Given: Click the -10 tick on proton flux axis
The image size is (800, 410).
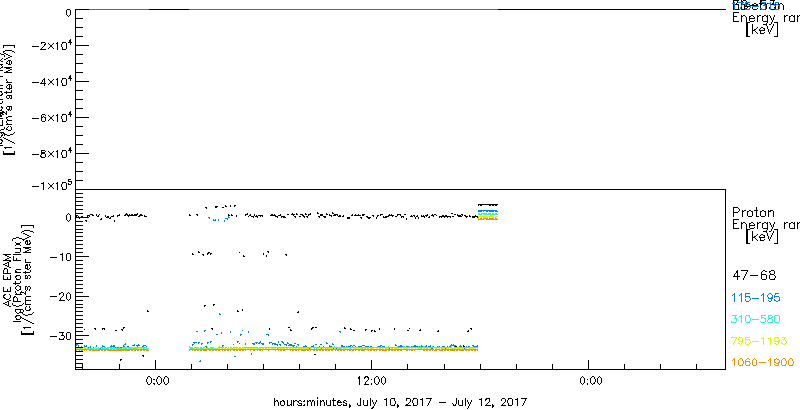Looking at the screenshot, I should [x=60, y=257].
